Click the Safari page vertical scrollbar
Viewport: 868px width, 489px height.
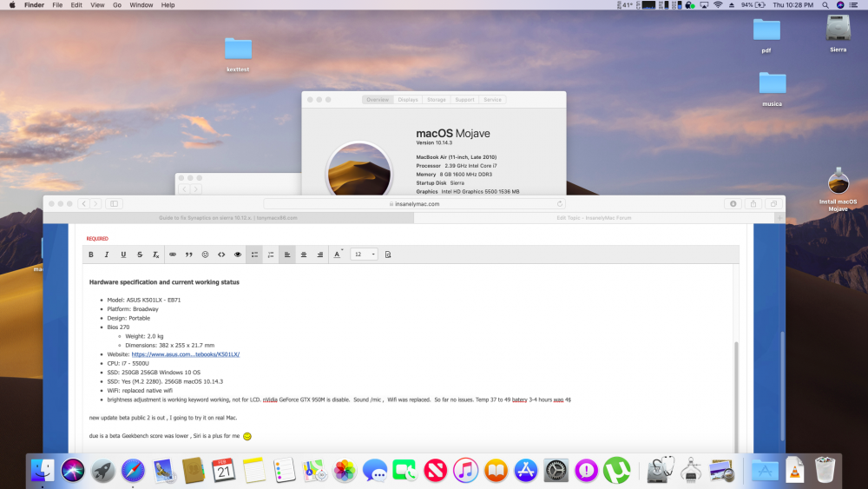782,386
